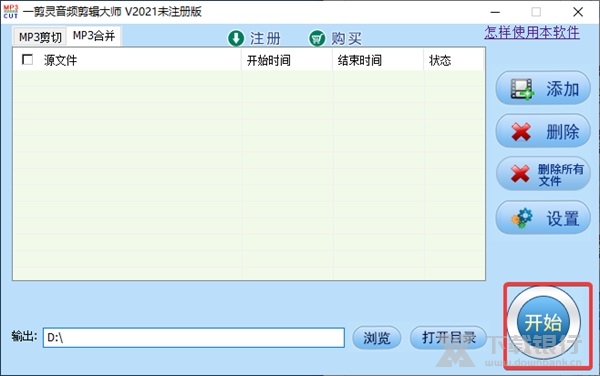Click the red X icon on 删除
The height and width of the screenshot is (376, 600).
click(521, 132)
